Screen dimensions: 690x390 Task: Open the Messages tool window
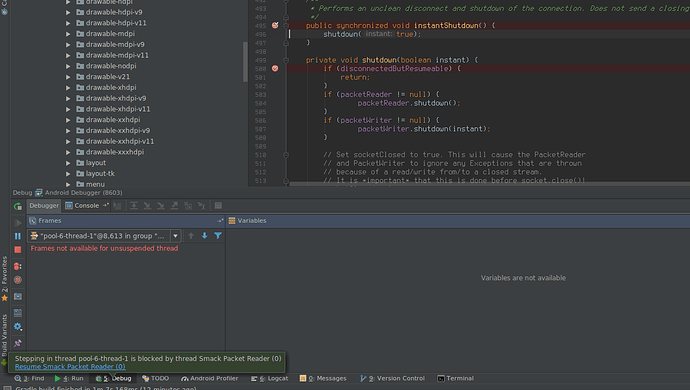point(323,378)
